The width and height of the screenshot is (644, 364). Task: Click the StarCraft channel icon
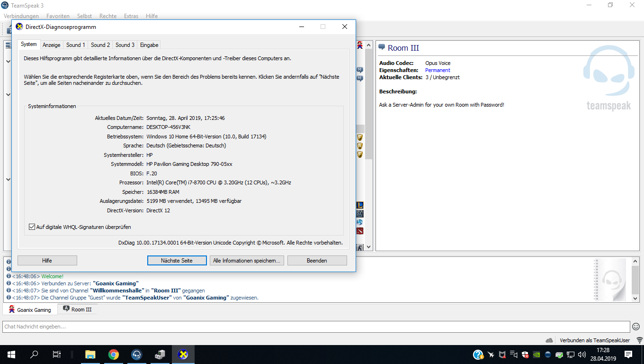[360, 214]
